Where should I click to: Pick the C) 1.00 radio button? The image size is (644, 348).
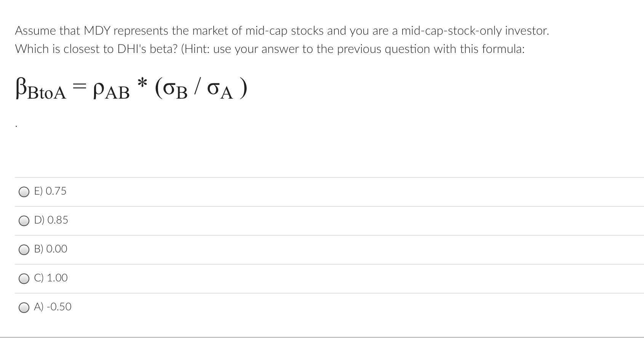[x=24, y=279]
